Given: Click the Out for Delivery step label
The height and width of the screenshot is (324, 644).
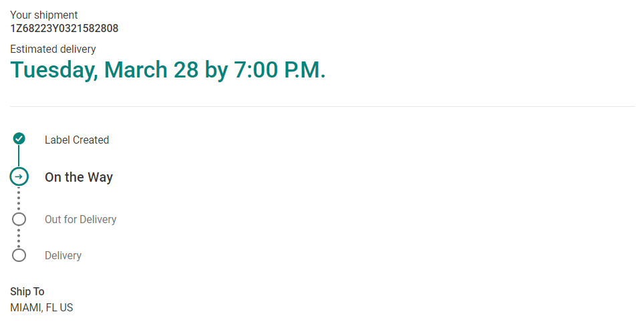Looking at the screenshot, I should pyautogui.click(x=80, y=220).
